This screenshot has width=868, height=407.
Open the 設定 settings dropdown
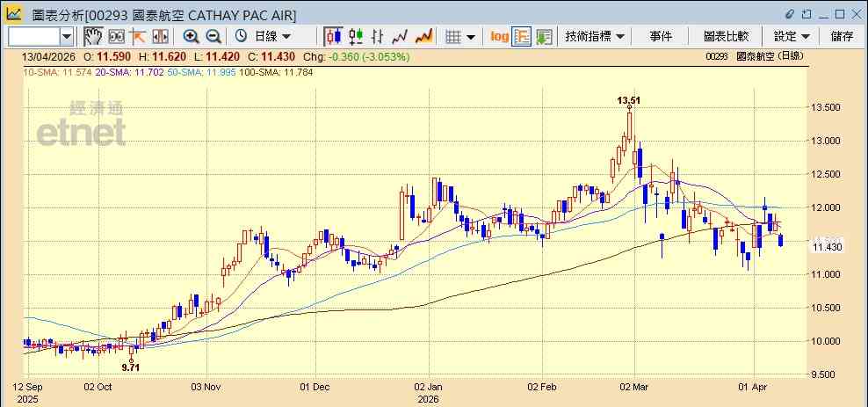792,37
